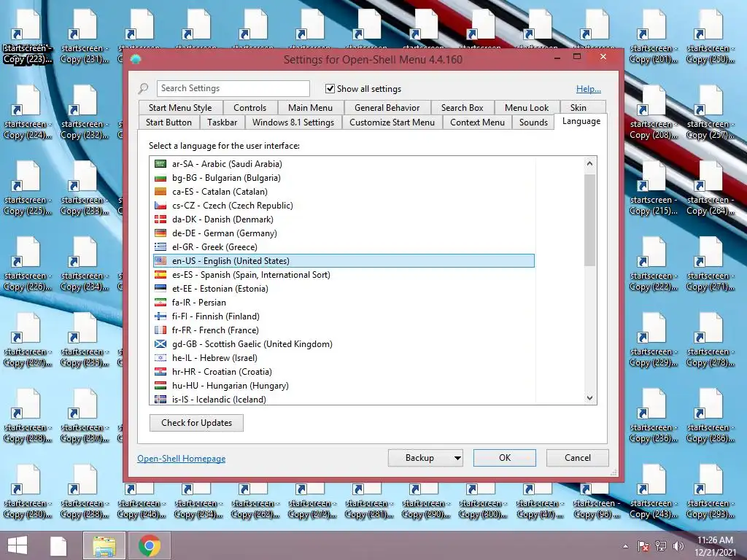Open the Controls tab

click(x=249, y=108)
